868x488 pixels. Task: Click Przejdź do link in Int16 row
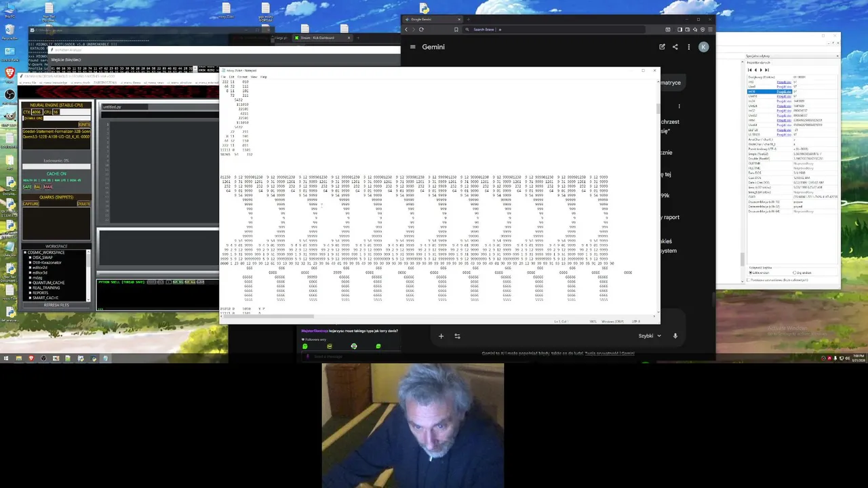coord(784,91)
